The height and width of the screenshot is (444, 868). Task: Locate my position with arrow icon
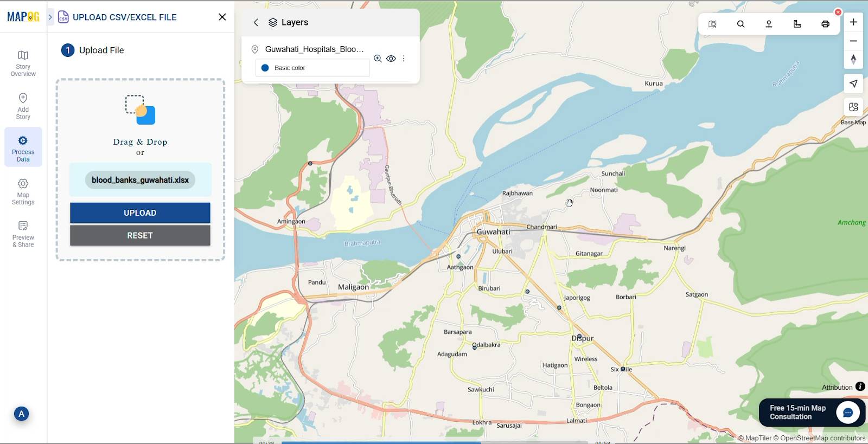(853, 83)
